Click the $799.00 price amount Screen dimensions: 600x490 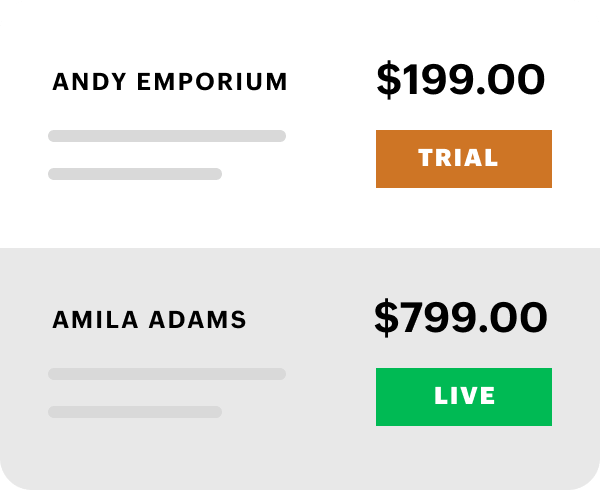460,318
